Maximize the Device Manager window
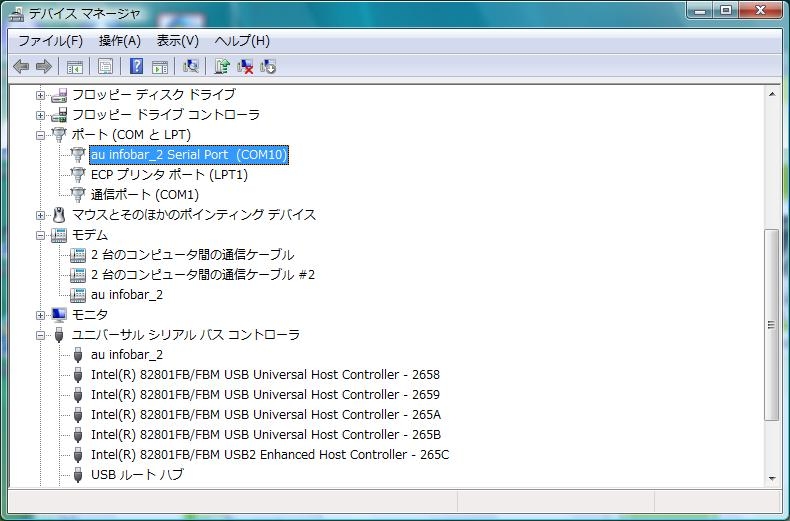This screenshot has height=521, width=790. pyautogui.click(x=726, y=10)
